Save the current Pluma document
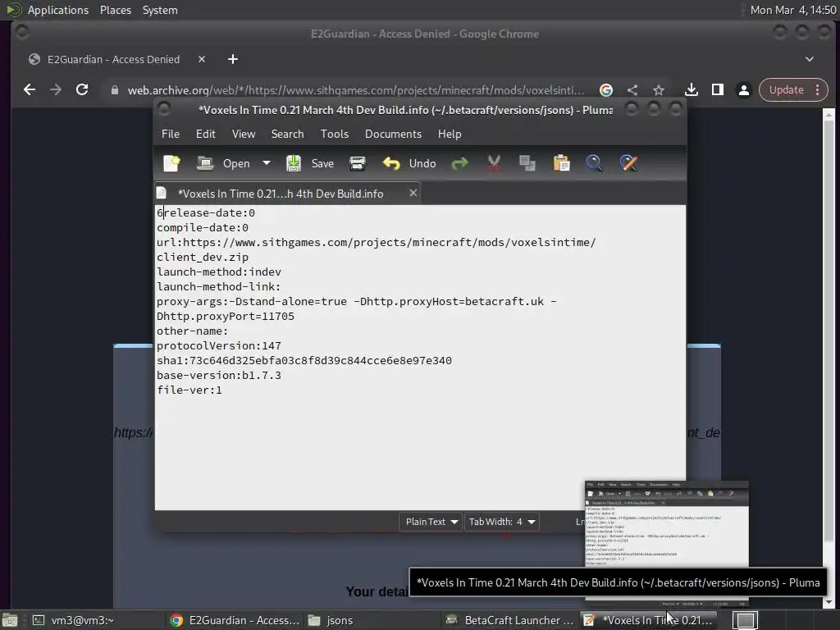Image resolution: width=840 pixels, height=630 pixels. [310, 163]
